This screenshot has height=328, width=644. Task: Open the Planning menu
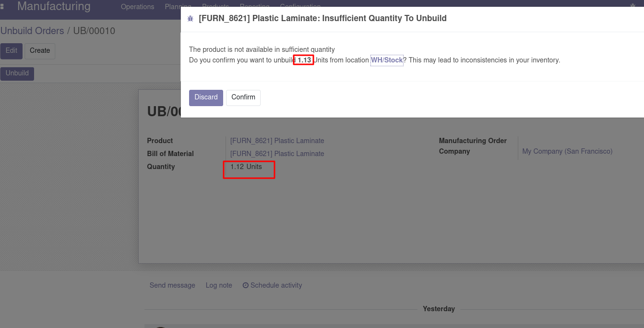178,7
